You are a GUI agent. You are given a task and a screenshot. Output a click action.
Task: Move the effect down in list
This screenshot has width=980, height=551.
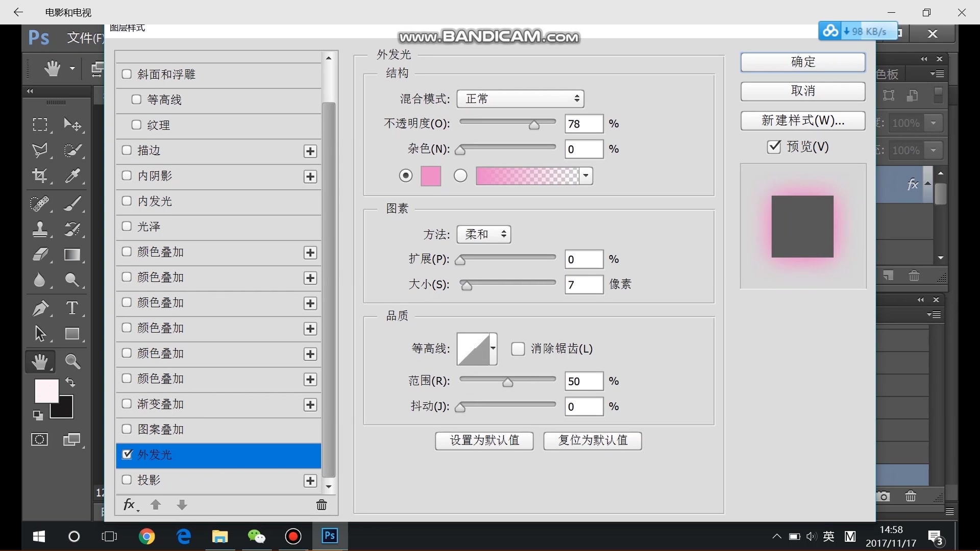pos(182,505)
